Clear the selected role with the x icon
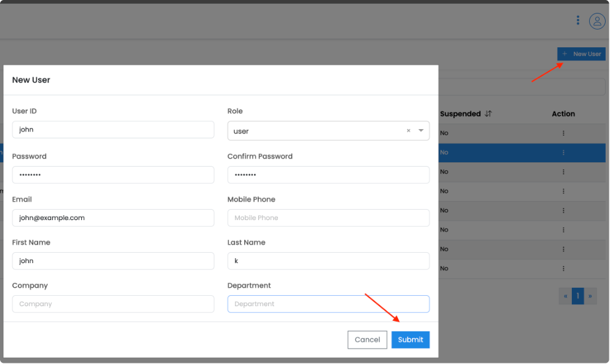The width and height of the screenshot is (610, 364). (x=408, y=131)
